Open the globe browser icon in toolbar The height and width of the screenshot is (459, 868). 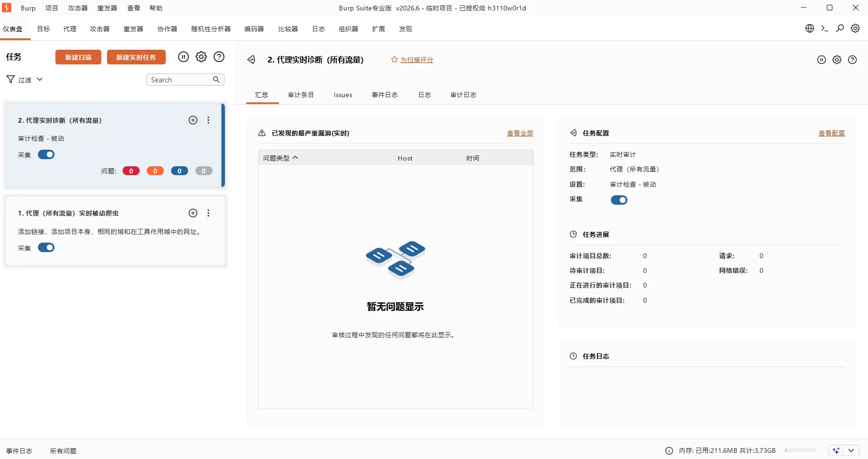(x=810, y=28)
